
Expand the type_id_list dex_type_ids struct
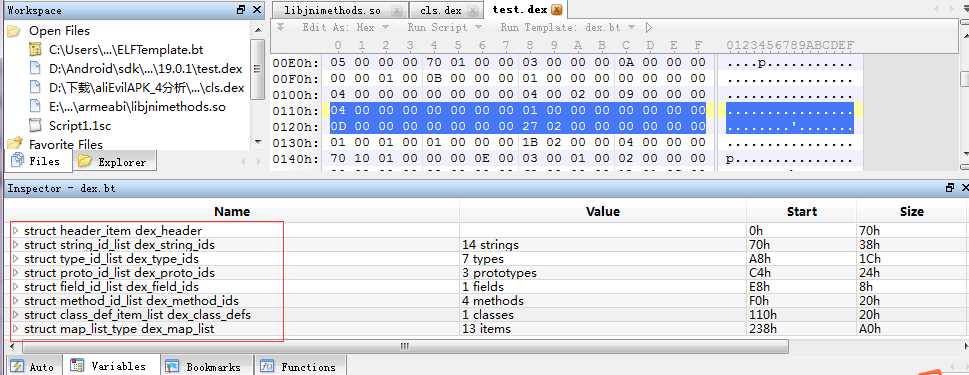tap(15, 259)
